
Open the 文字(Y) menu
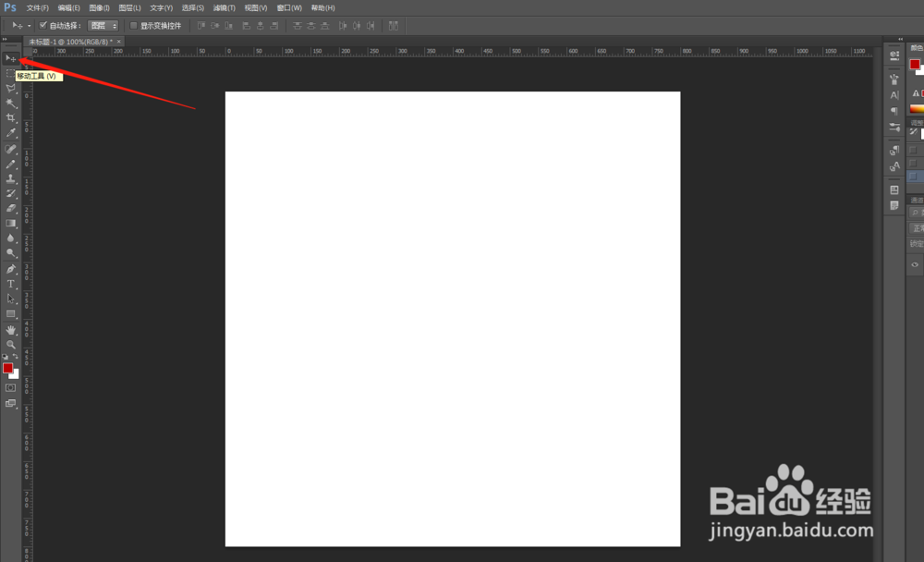(x=161, y=8)
